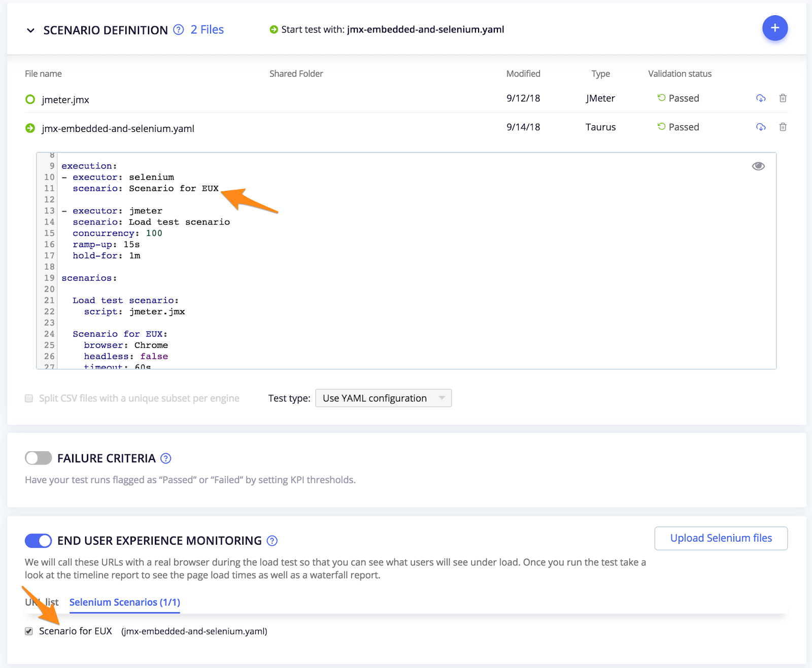Revalidate jmeter.jmx via its Passed icon
The image size is (812, 668).
point(661,97)
